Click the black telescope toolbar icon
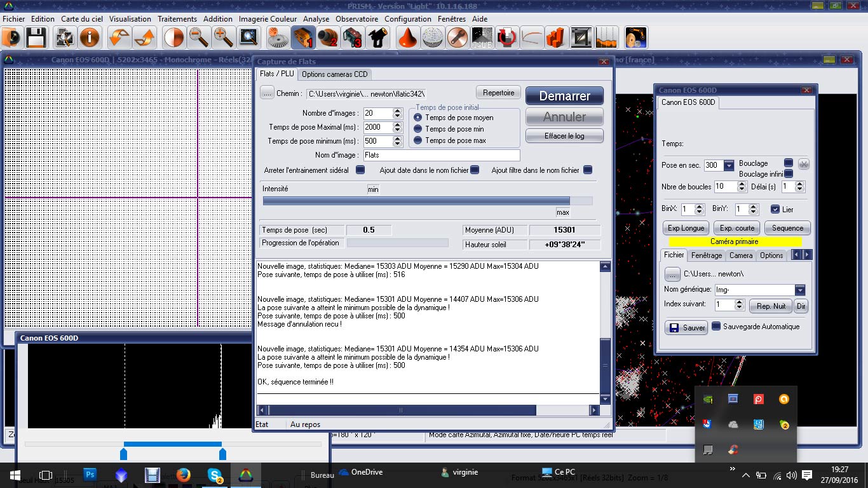Screen dimensions: 868x488 pos(379,38)
